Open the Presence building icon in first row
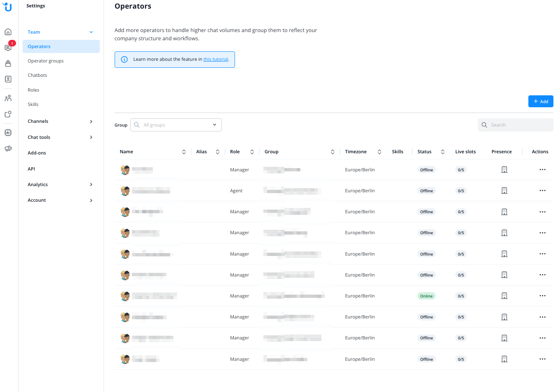560x392 pixels. [504, 169]
